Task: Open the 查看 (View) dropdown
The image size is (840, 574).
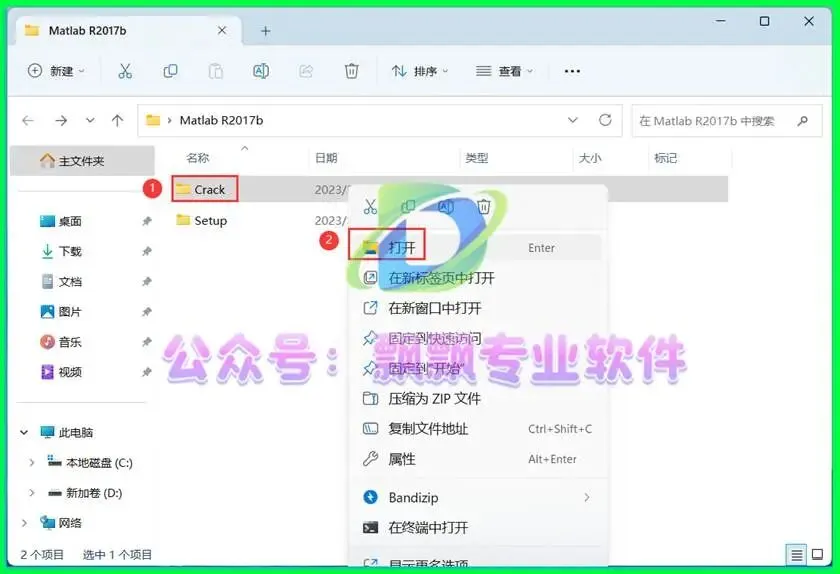Action: [x=504, y=71]
